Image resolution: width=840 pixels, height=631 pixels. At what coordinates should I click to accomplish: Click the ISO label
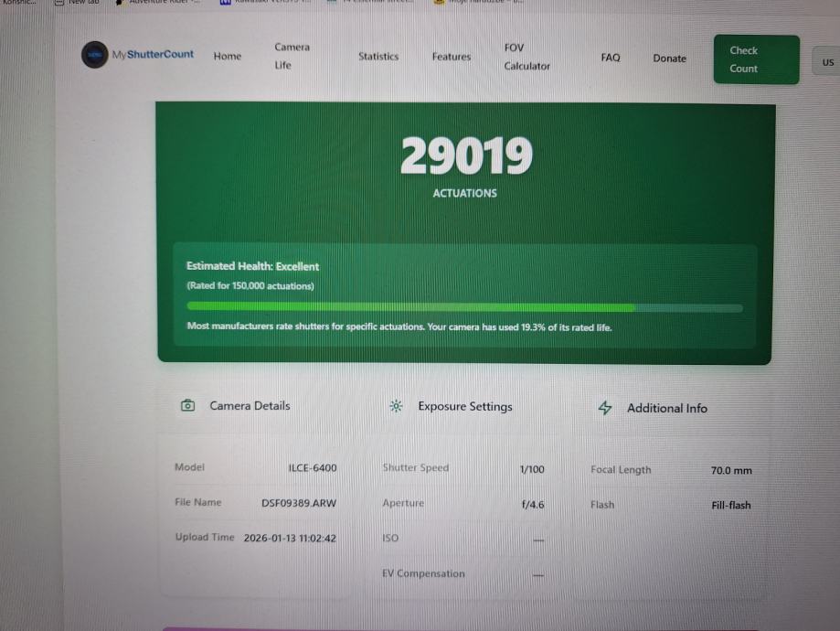[390, 538]
